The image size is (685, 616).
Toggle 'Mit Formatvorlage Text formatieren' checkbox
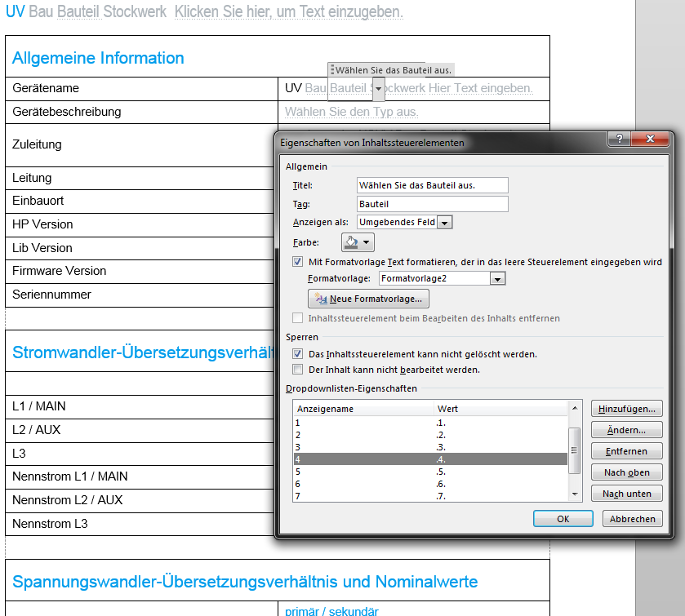[297, 262]
